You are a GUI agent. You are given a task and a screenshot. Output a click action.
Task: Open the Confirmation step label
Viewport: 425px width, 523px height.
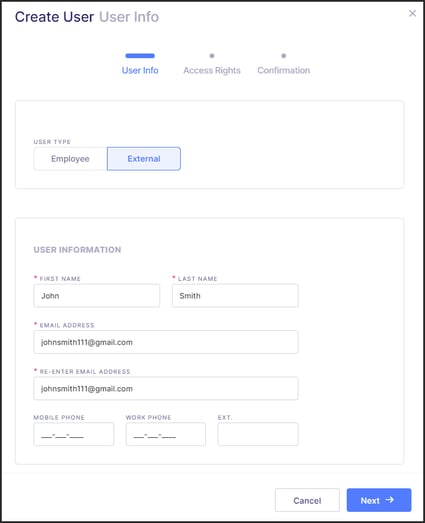click(x=284, y=70)
